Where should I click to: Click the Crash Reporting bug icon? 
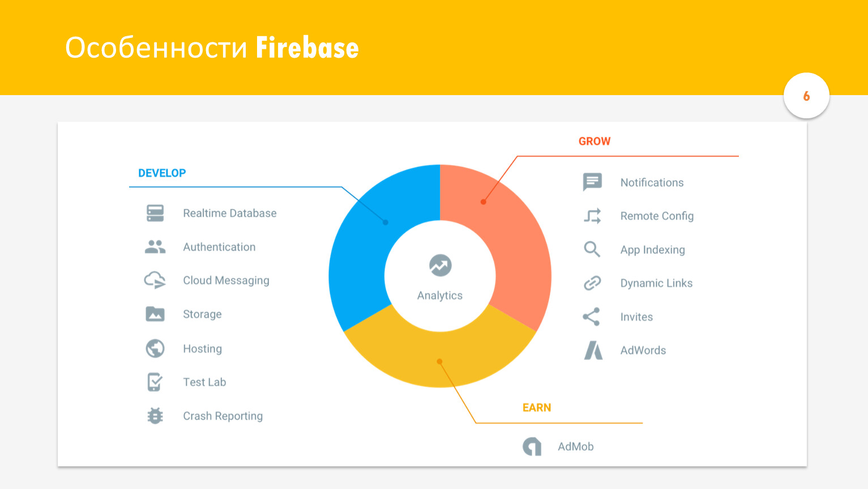click(155, 416)
